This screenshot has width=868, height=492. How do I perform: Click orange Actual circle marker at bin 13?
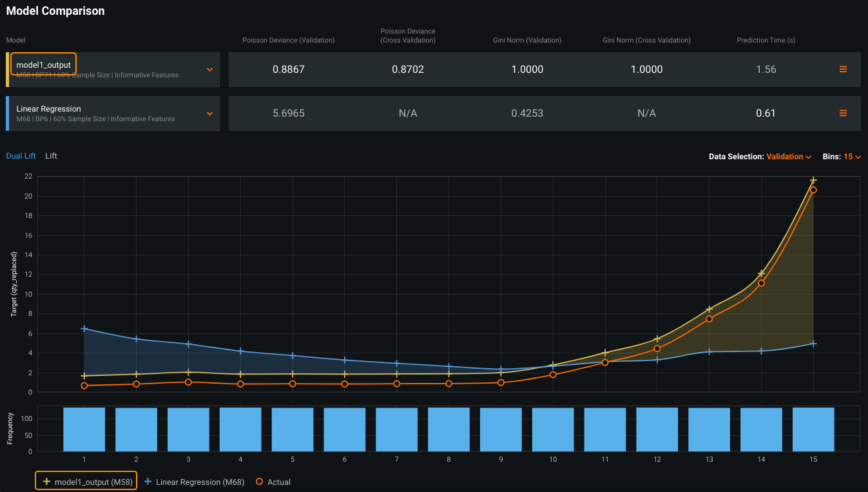[x=709, y=319]
